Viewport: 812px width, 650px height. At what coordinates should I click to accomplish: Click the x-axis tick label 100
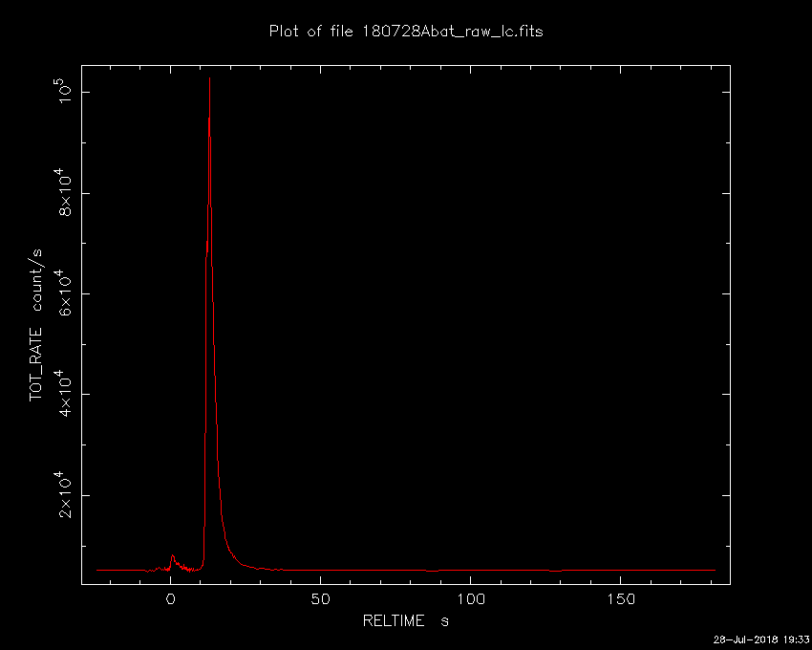point(470,599)
